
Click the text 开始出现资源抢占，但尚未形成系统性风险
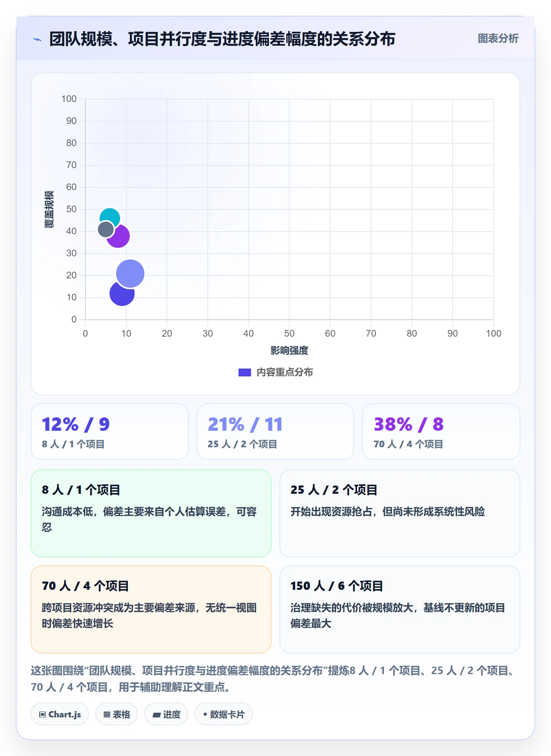[x=388, y=511]
